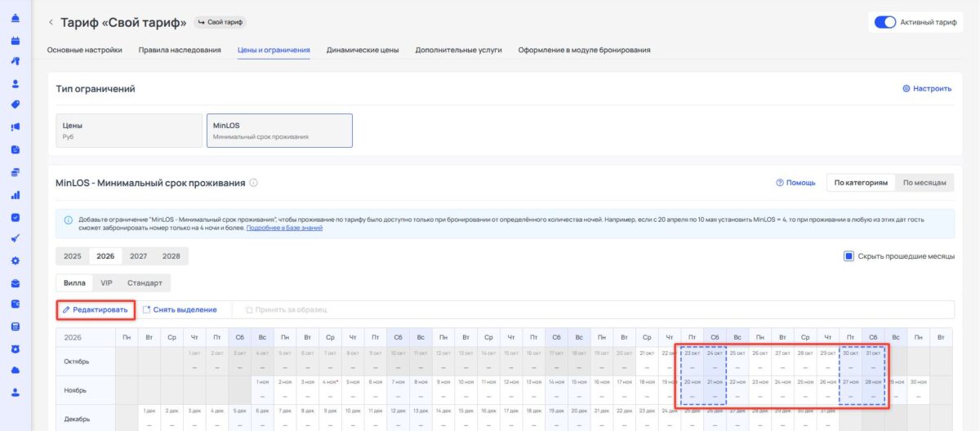Select the Цены Руб restriction type card
The height and width of the screenshot is (431, 980).
coord(129,131)
